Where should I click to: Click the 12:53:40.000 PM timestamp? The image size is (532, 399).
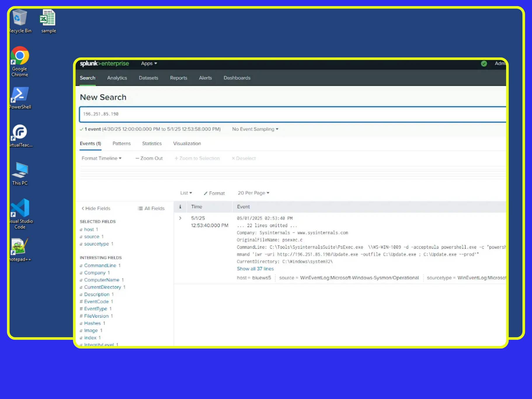pos(210,225)
